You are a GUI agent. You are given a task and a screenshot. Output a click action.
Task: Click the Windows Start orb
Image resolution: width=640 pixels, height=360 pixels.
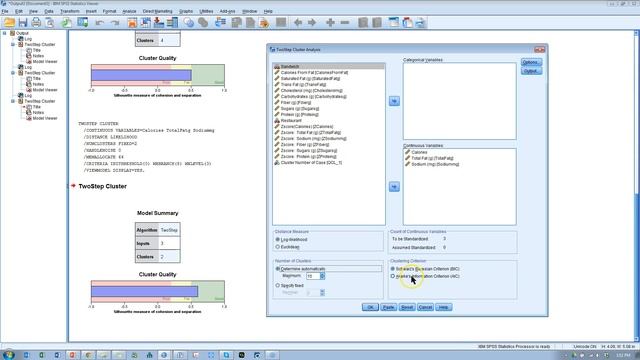pyautogui.click(x=8, y=355)
